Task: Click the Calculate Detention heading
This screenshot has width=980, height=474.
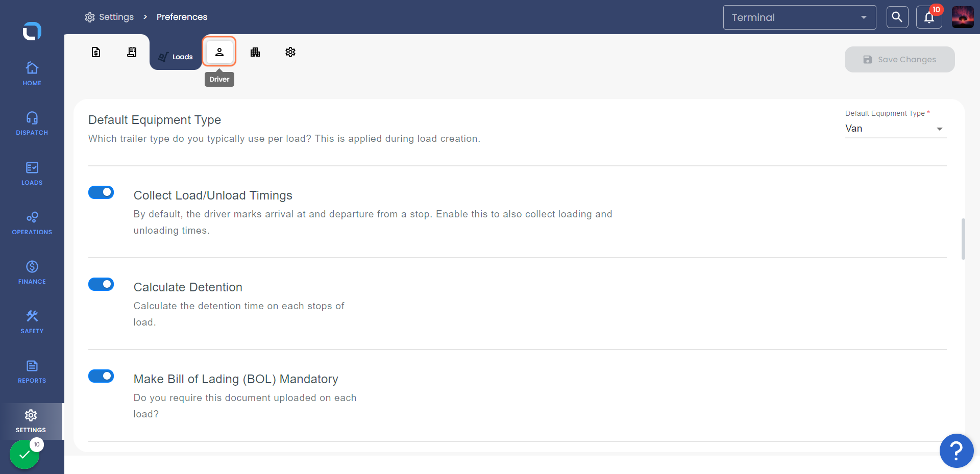Action: click(188, 287)
